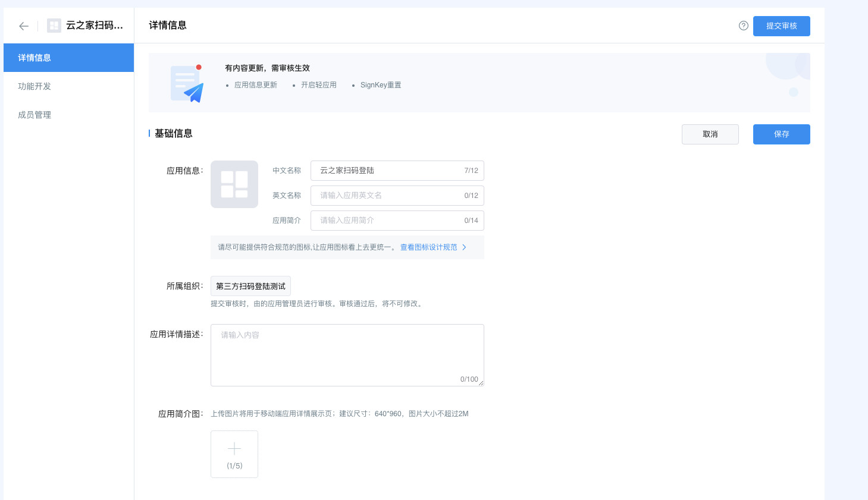Click the large app icon placeholder
The height and width of the screenshot is (500, 868).
coord(234,184)
